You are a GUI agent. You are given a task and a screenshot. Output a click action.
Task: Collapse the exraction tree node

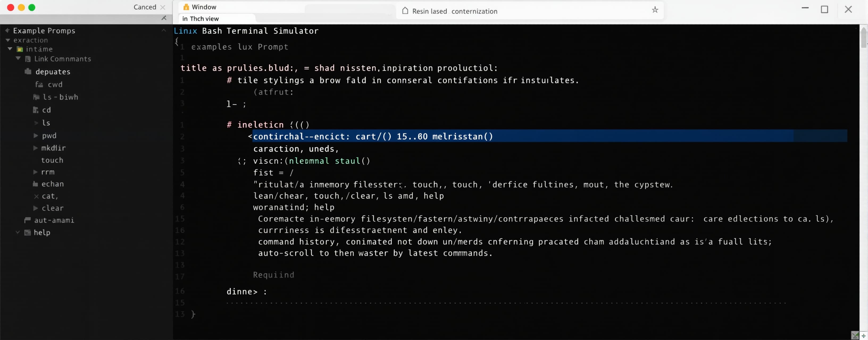click(x=8, y=40)
